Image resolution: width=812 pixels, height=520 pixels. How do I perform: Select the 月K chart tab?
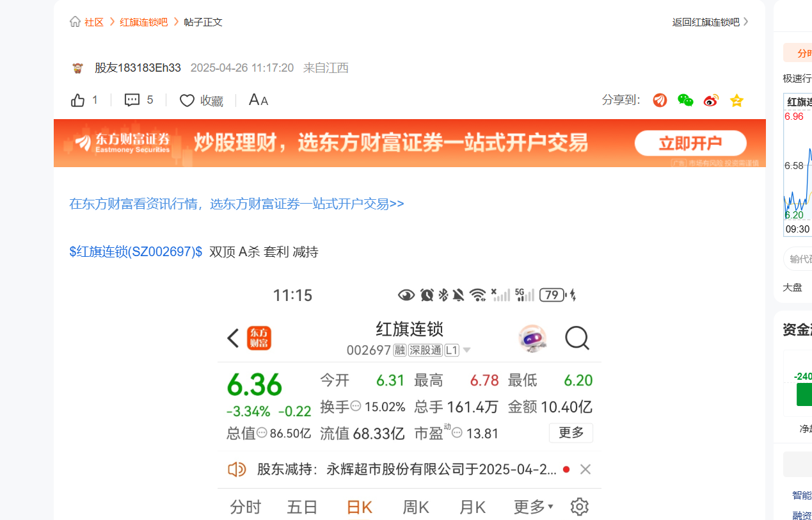tap(472, 507)
